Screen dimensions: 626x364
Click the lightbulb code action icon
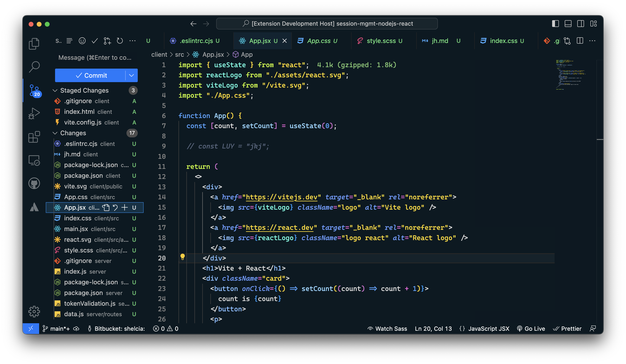coord(183,257)
